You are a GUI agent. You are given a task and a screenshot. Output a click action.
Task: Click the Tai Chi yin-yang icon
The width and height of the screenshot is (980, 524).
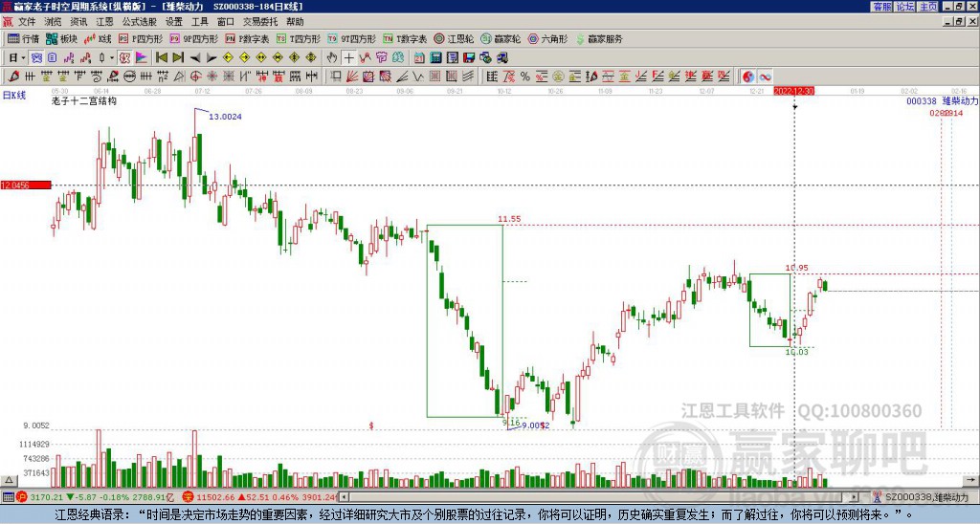click(748, 76)
